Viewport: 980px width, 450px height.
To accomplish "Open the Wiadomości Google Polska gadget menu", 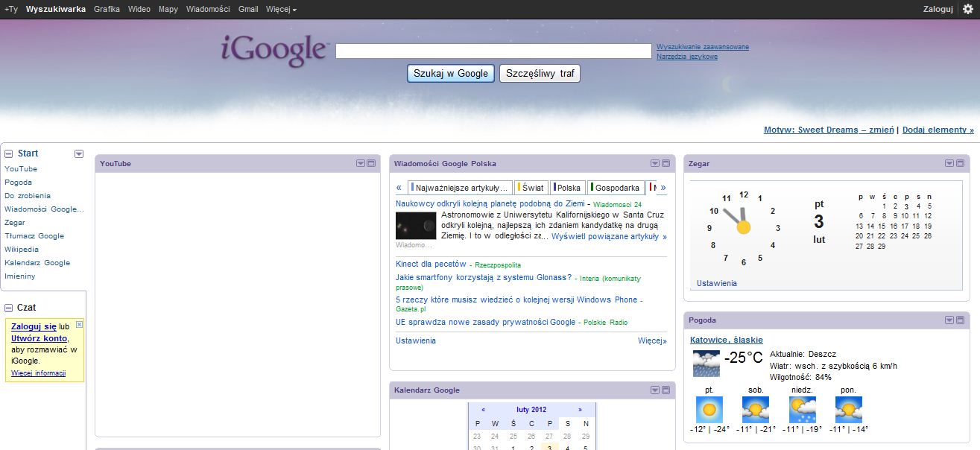I will (655, 163).
